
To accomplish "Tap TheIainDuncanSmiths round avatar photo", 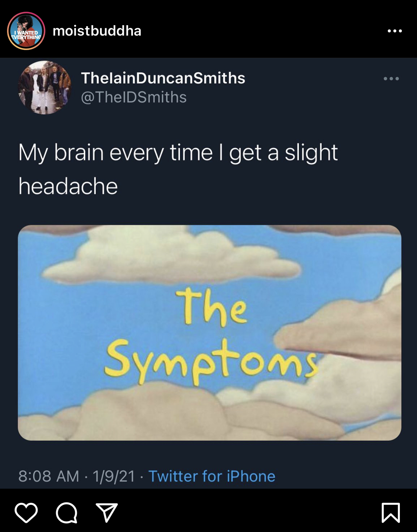I will click(x=45, y=87).
